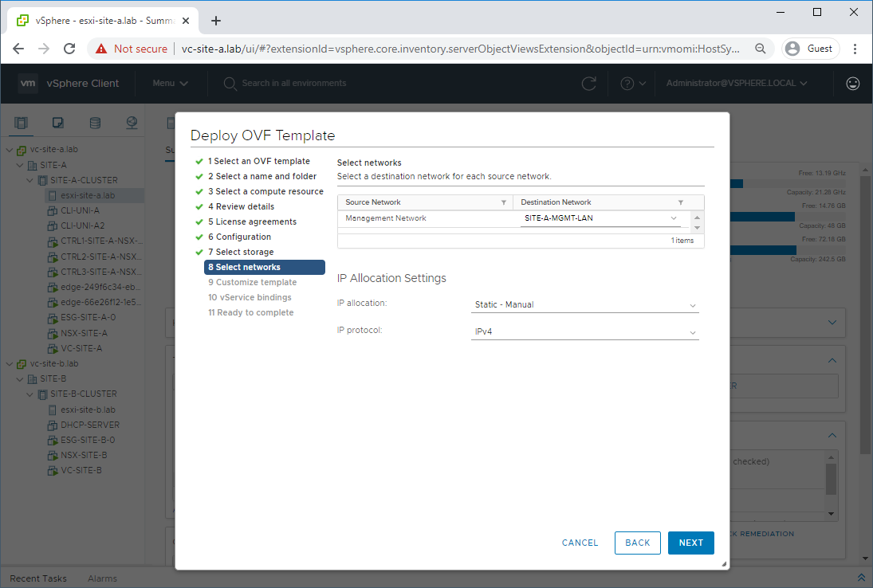This screenshot has width=873, height=588.
Task: Open a new browser tab
Action: [216, 21]
